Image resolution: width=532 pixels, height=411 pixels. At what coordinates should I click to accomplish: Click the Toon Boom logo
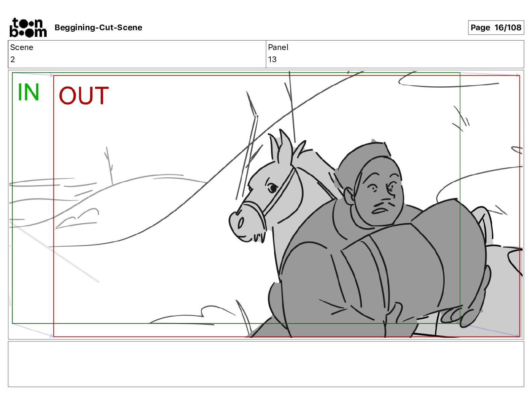tap(28, 28)
